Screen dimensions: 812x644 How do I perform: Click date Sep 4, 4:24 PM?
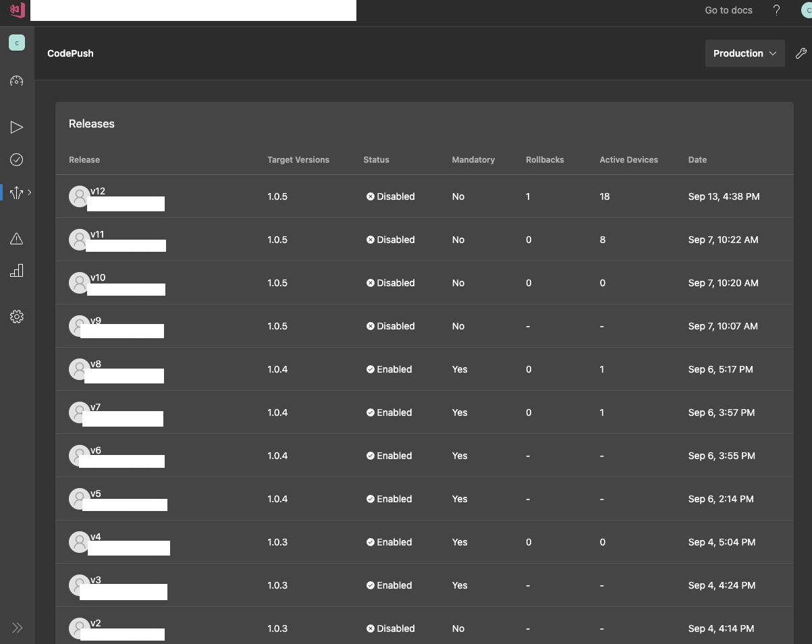[x=722, y=585]
